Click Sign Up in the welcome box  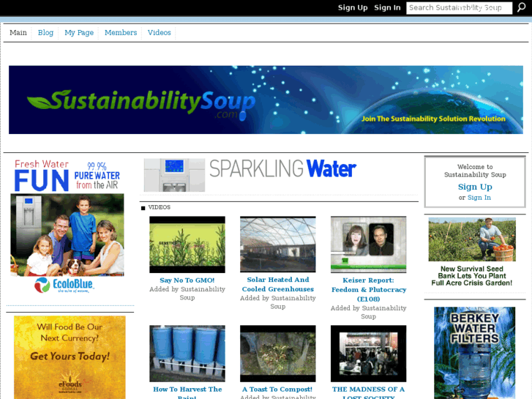(x=475, y=187)
